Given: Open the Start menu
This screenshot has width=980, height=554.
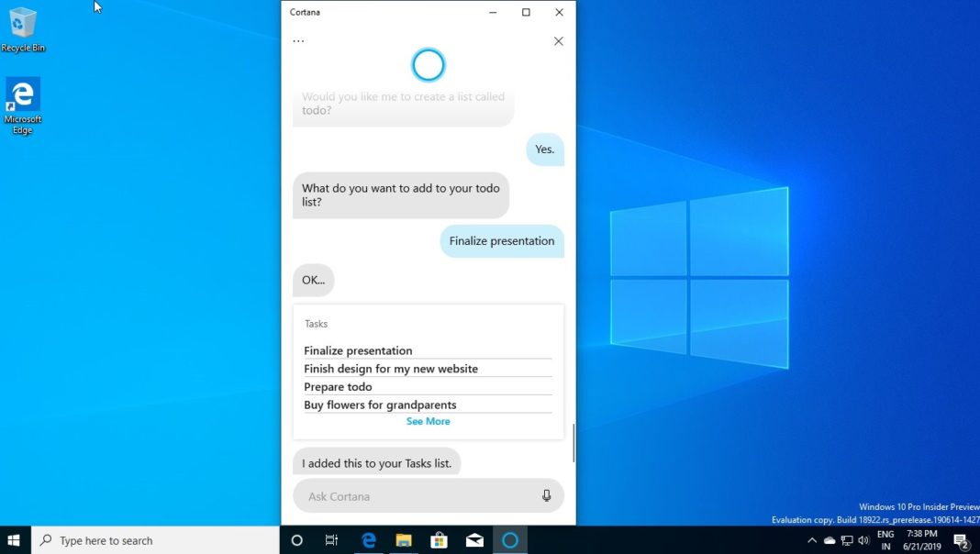Looking at the screenshot, I should 14,539.
